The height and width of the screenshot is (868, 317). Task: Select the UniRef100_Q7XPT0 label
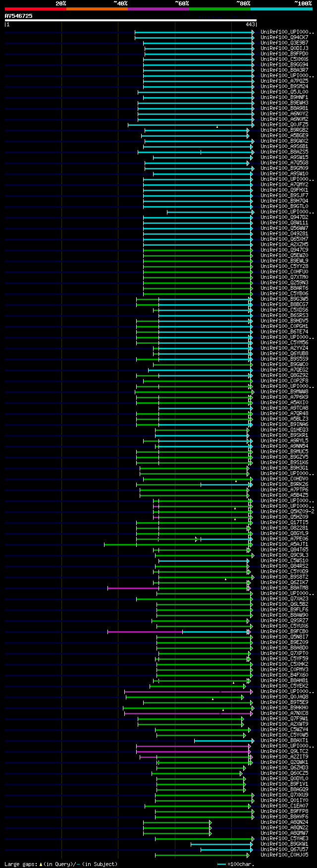pos(284,653)
